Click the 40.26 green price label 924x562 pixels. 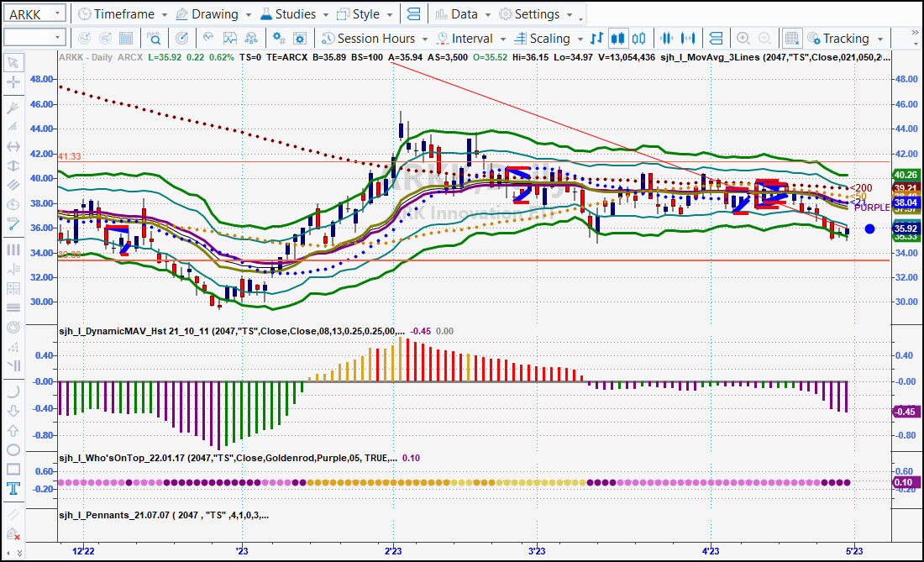coord(906,175)
